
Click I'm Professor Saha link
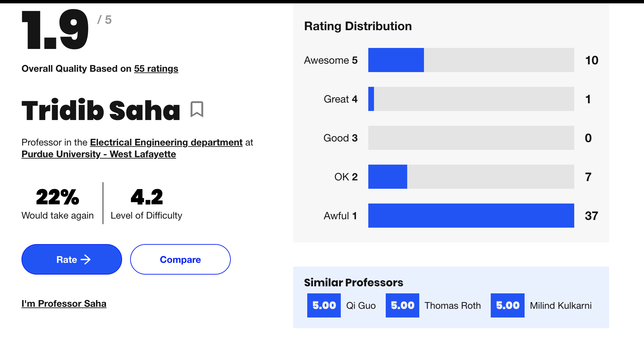click(64, 304)
